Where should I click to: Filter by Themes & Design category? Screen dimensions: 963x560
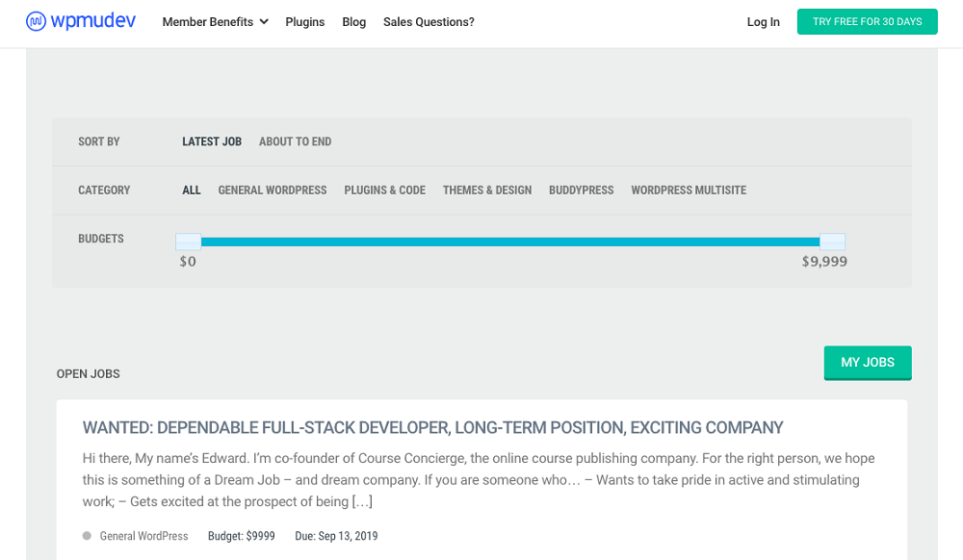pos(487,191)
